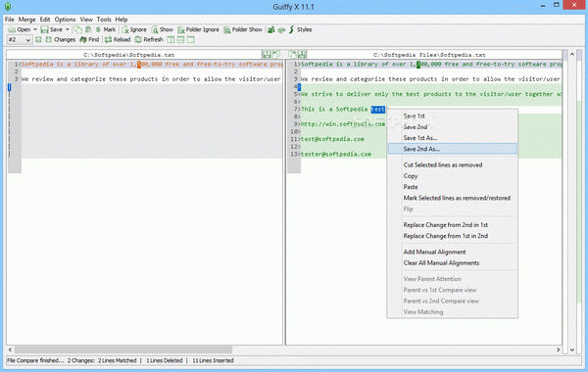Choose Save 1st from context menu
Screen dimensions: 588x372
[x=452, y=116]
